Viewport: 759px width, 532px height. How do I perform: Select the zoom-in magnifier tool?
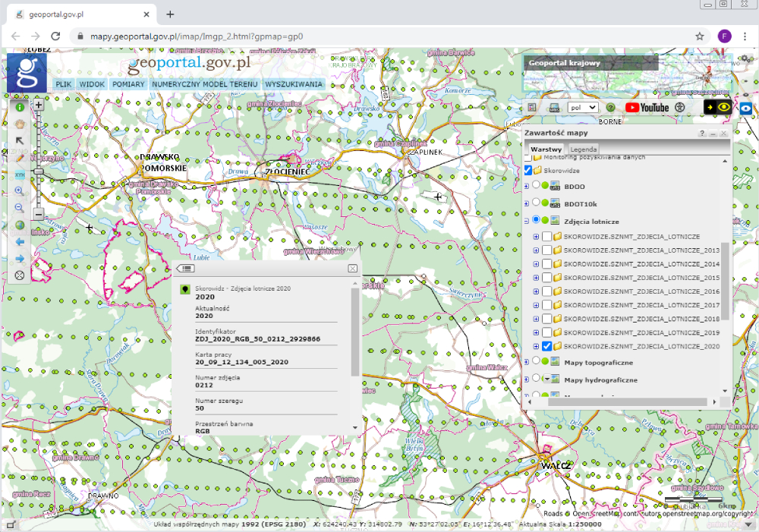pos(20,191)
